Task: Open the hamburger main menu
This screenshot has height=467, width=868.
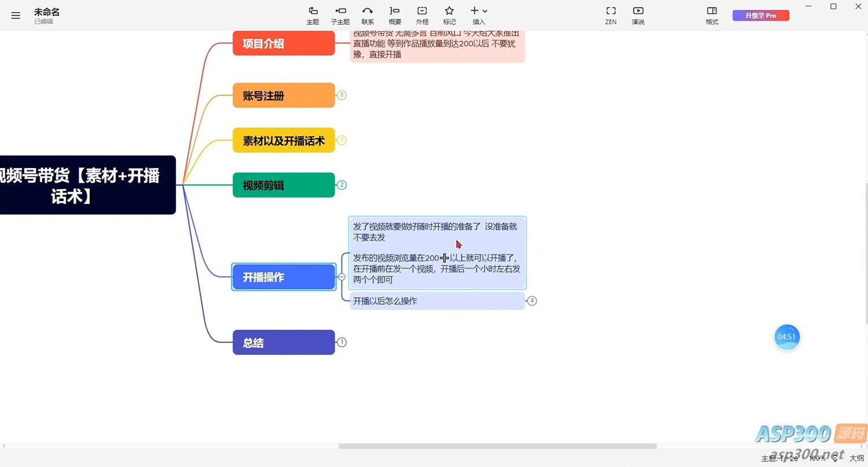Action: 16,16
